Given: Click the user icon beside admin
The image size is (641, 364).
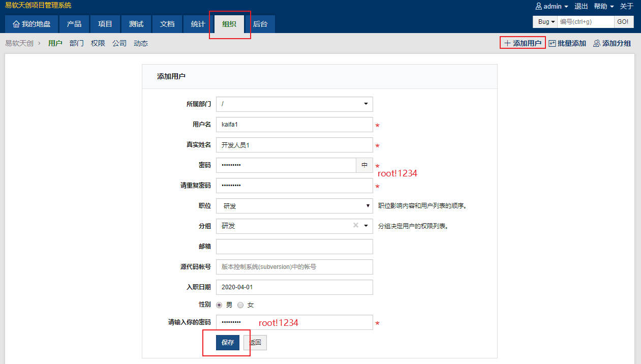Looking at the screenshot, I should 539,7.
